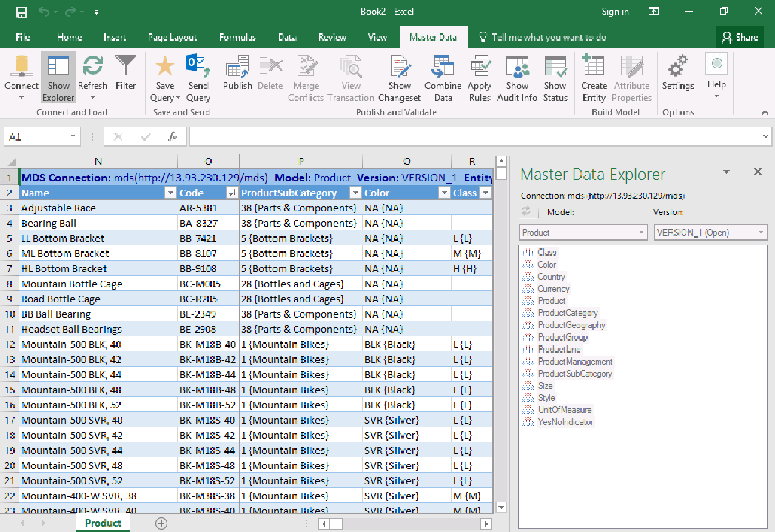This screenshot has width=775, height=532.
Task: Switch to the Home tab
Action: (x=70, y=37)
